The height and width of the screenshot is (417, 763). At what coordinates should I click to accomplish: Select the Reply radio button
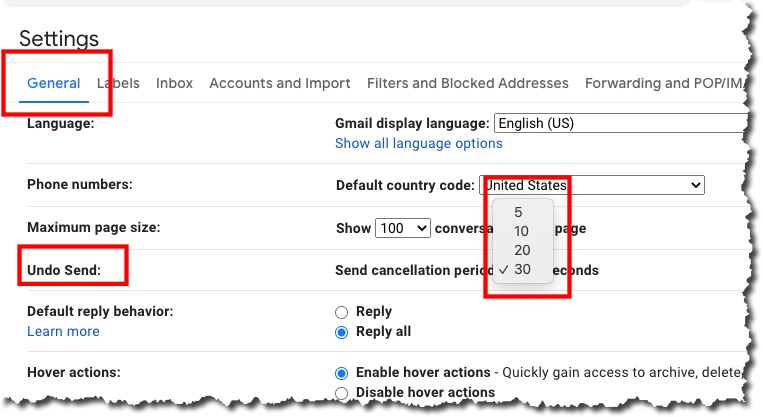tap(342, 312)
